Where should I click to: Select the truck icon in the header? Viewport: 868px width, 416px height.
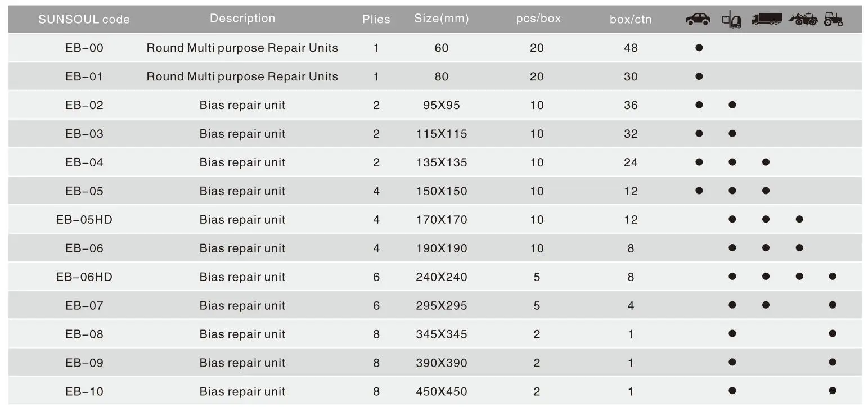pyautogui.click(x=766, y=20)
